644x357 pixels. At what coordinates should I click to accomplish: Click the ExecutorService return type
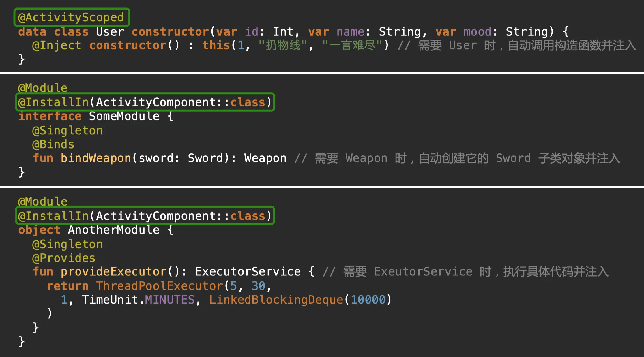coord(248,272)
